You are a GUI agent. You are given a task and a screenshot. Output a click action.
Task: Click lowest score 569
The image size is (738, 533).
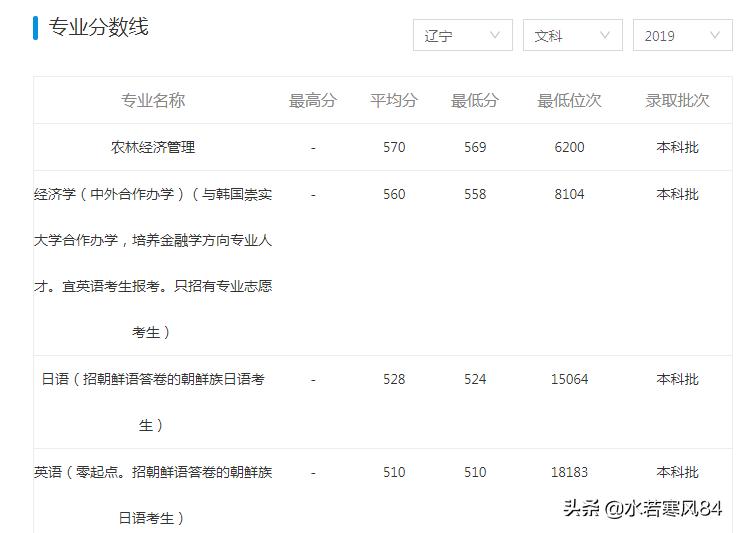(x=475, y=147)
